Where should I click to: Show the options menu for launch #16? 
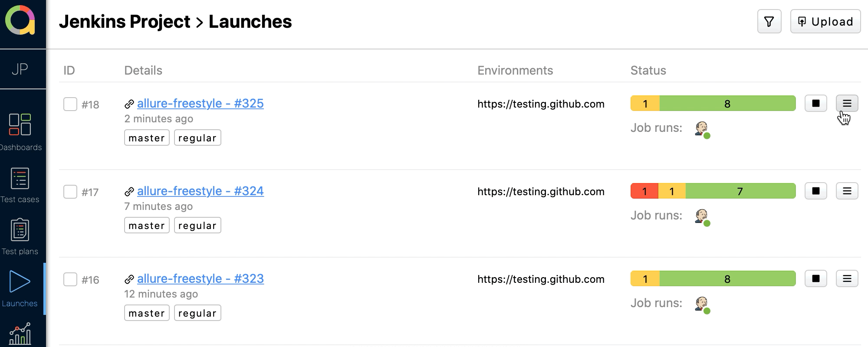coord(847,279)
